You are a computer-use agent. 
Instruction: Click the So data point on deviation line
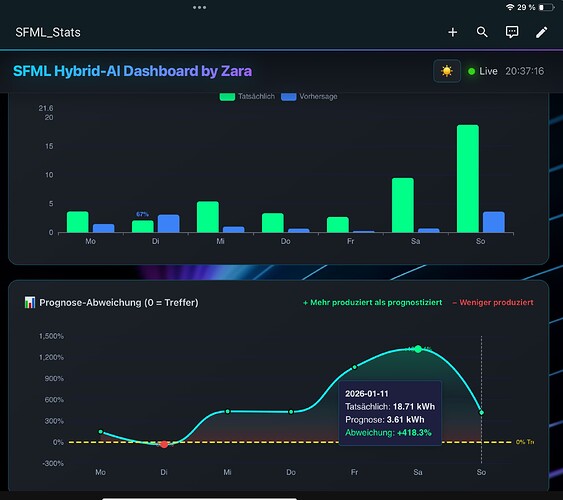[481, 413]
